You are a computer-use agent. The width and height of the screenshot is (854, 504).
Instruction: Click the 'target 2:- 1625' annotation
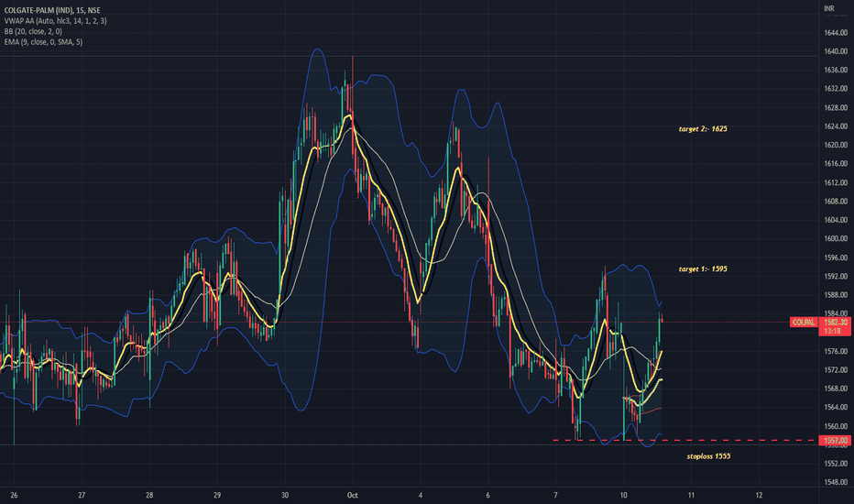tap(703, 128)
